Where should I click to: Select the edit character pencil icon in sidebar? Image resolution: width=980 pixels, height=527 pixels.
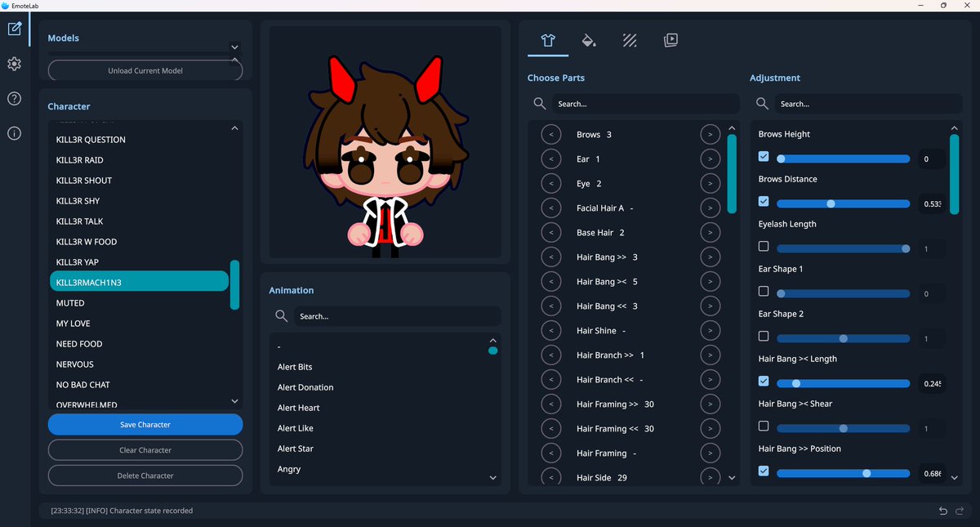(x=13, y=29)
